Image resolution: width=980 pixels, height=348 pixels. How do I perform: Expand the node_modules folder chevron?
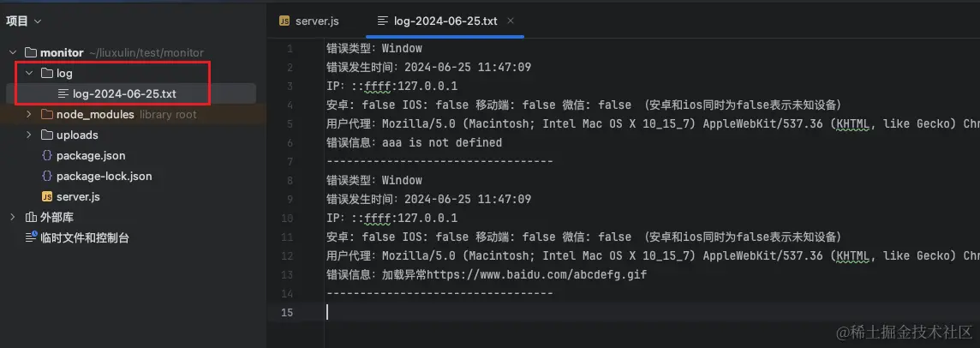[x=29, y=115]
